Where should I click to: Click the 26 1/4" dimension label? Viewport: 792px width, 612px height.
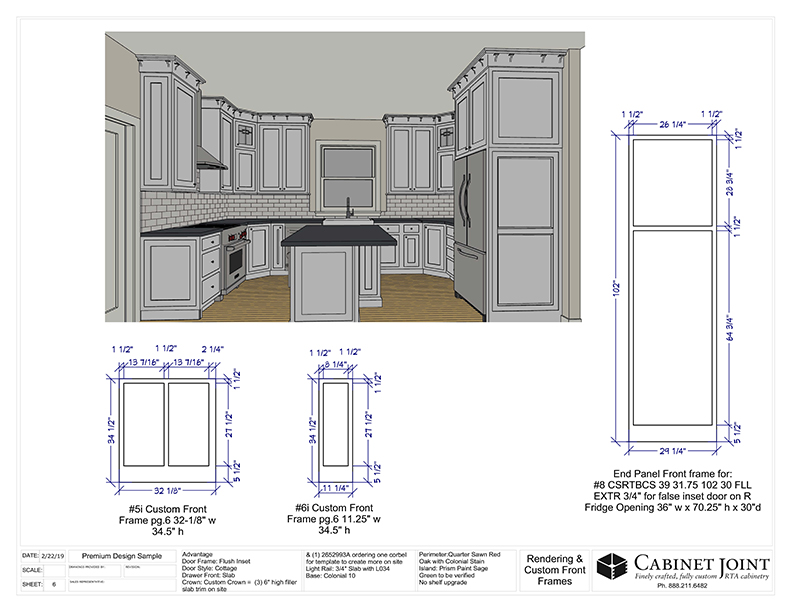(x=672, y=124)
